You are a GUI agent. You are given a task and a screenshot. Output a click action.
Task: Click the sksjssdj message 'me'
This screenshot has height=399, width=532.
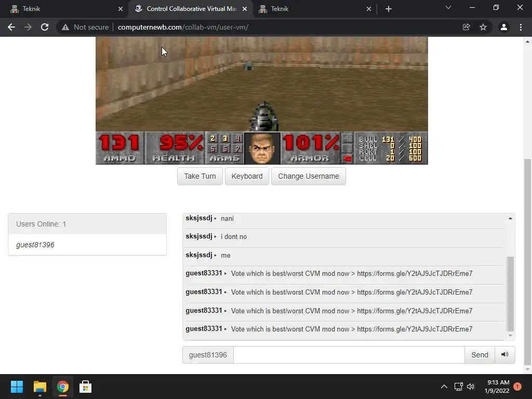[x=225, y=256]
